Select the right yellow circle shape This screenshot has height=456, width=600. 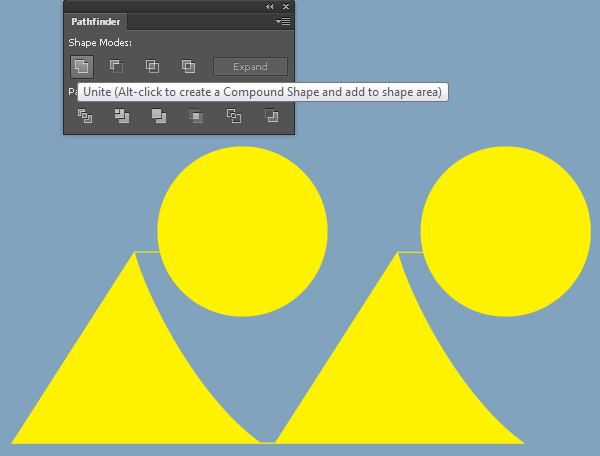point(505,231)
